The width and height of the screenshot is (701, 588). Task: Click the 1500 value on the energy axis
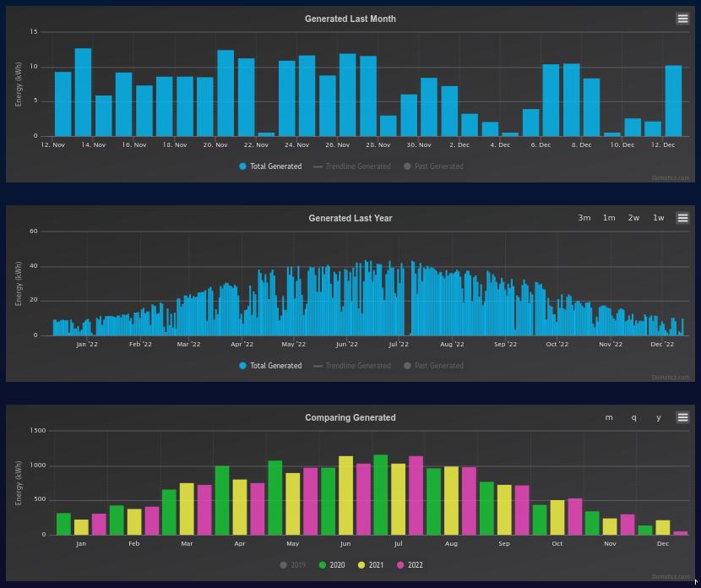pos(37,430)
